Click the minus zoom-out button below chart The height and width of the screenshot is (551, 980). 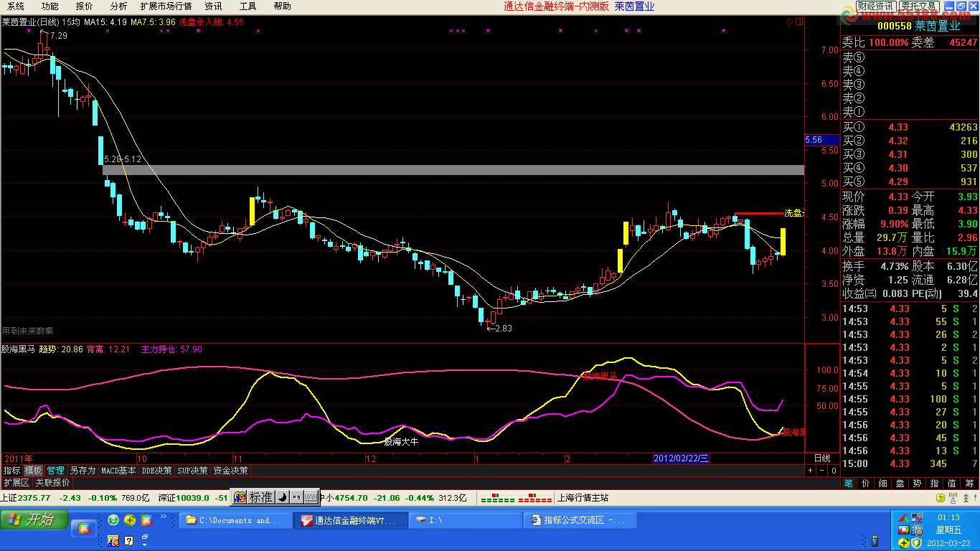tap(821, 471)
